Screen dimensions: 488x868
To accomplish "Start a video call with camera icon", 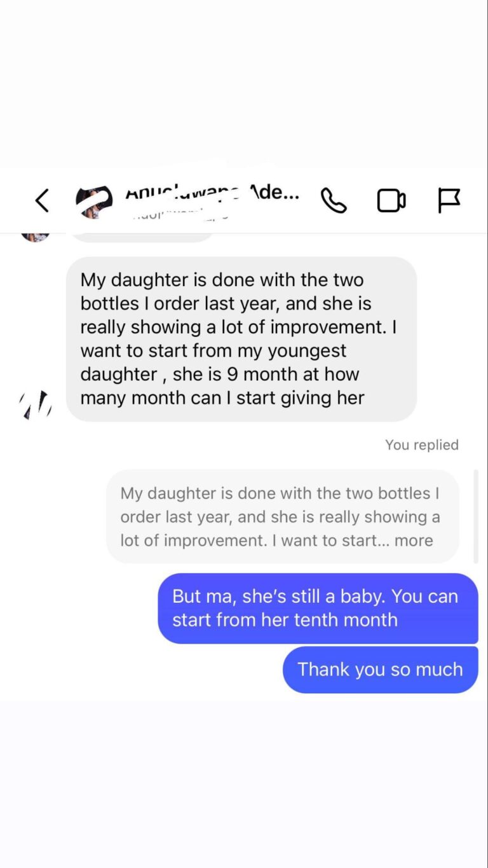I will click(391, 201).
